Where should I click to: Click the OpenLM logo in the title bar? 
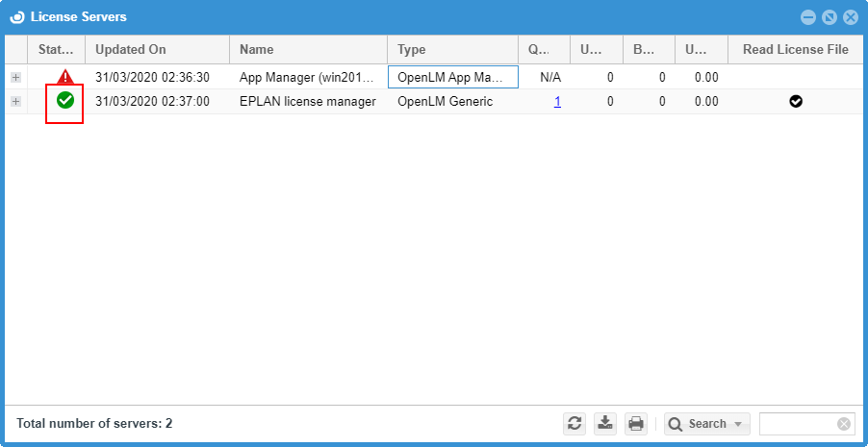(16, 17)
